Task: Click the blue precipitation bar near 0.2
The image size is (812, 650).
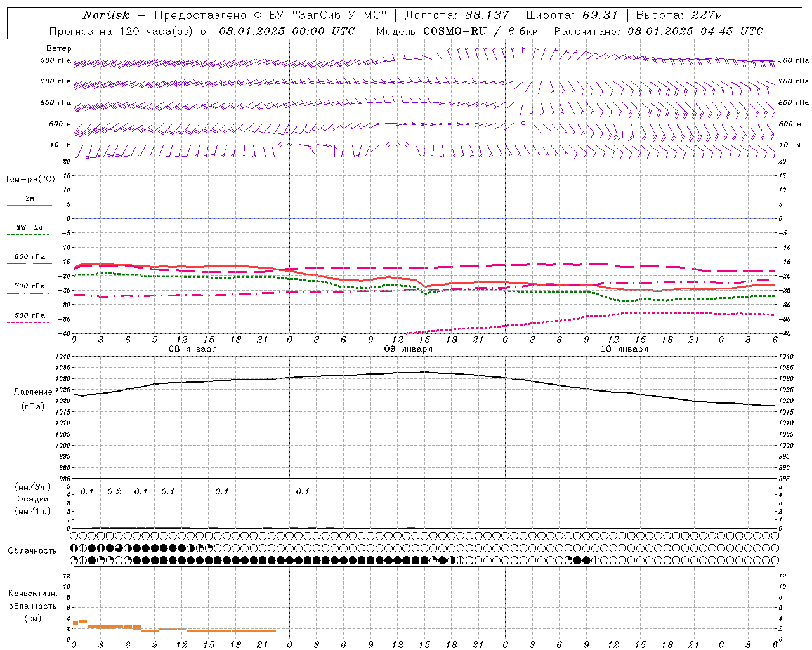Action: coord(114,527)
